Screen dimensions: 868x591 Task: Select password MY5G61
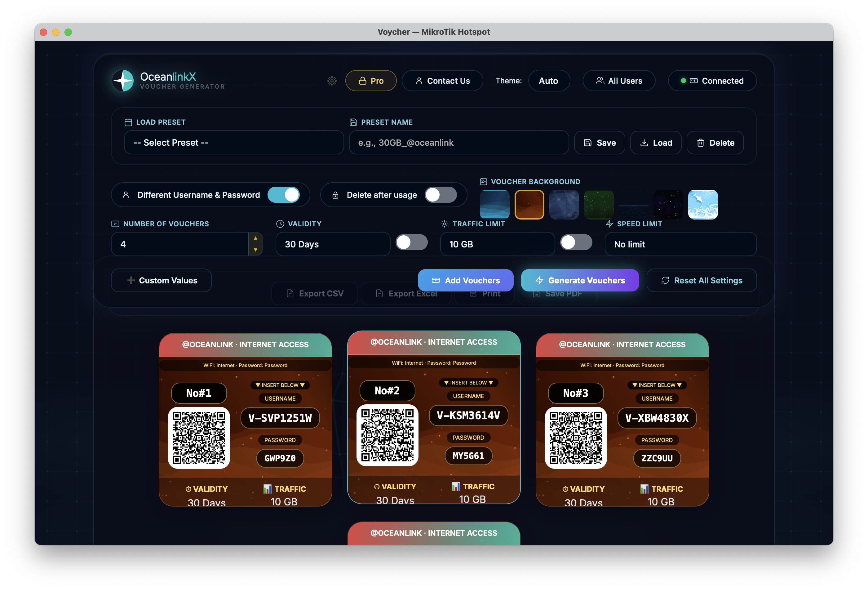(468, 455)
